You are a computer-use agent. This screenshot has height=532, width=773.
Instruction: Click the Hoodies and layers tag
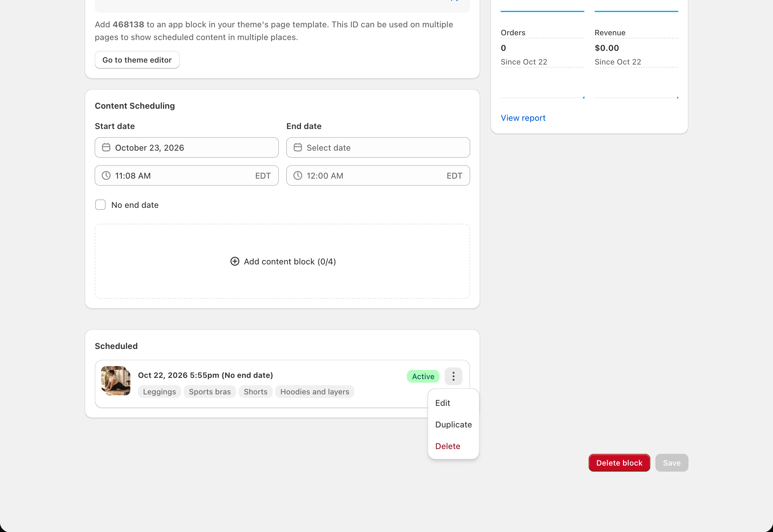coord(315,392)
